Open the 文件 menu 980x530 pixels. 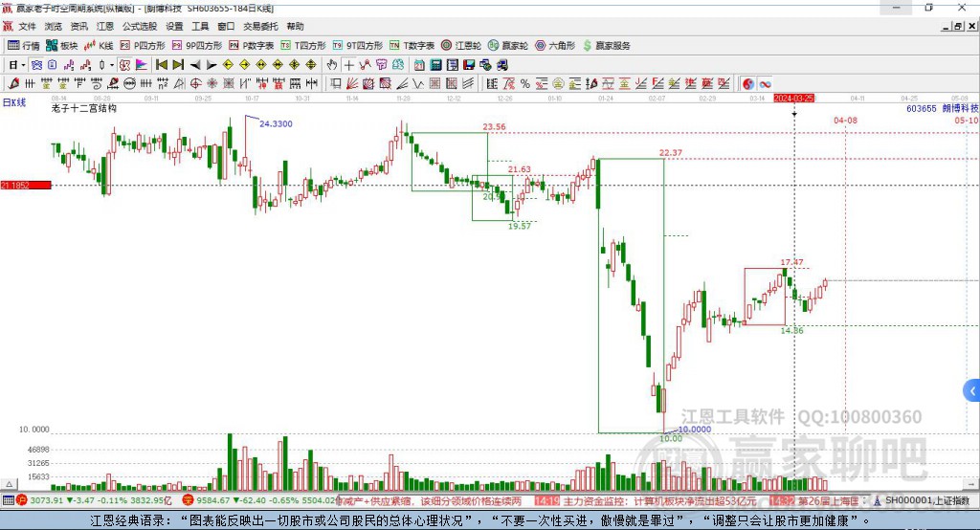pyautogui.click(x=27, y=26)
